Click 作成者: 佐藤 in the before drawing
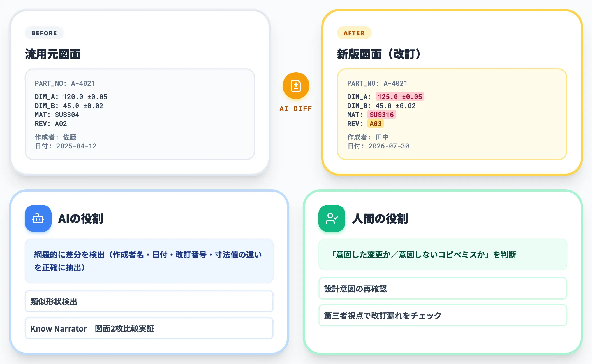 pyautogui.click(x=55, y=137)
